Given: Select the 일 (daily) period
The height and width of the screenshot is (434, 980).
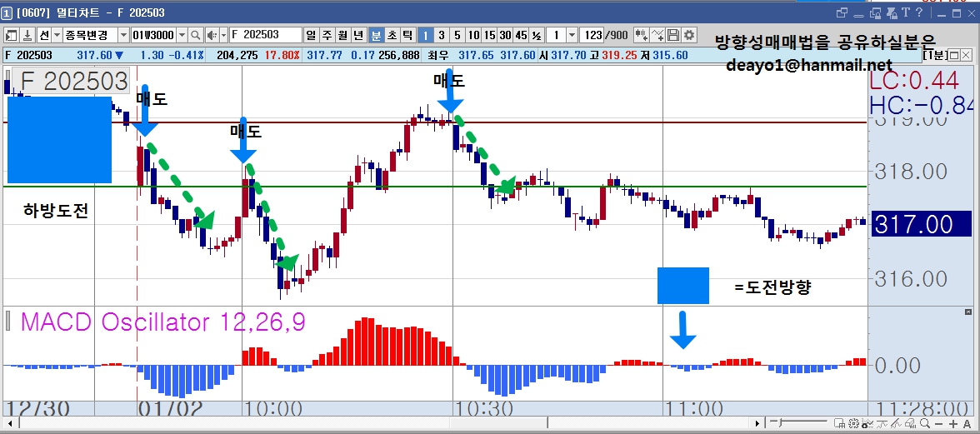Looking at the screenshot, I should [312, 35].
